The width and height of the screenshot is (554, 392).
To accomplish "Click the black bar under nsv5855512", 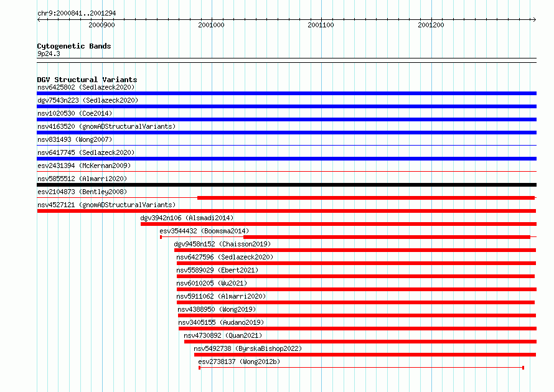I will (x=286, y=185).
